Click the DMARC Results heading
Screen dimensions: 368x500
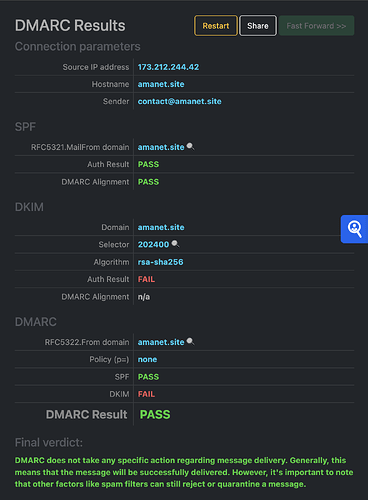click(70, 26)
